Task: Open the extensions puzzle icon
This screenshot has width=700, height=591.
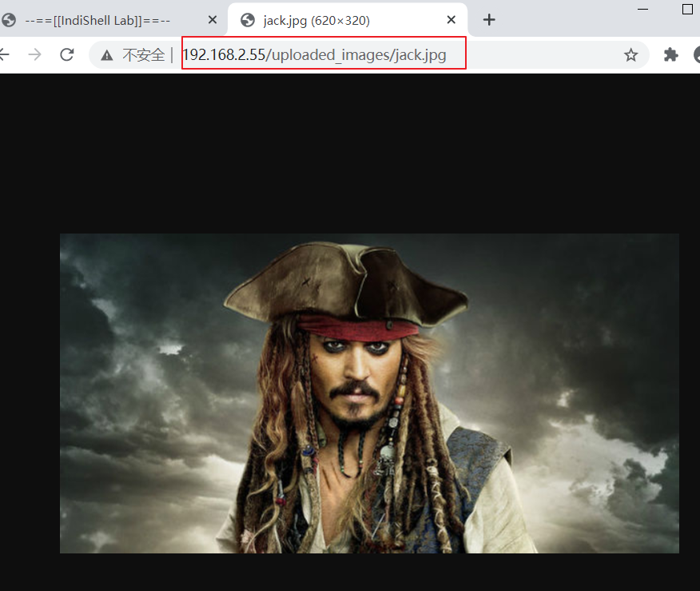Action: click(670, 54)
